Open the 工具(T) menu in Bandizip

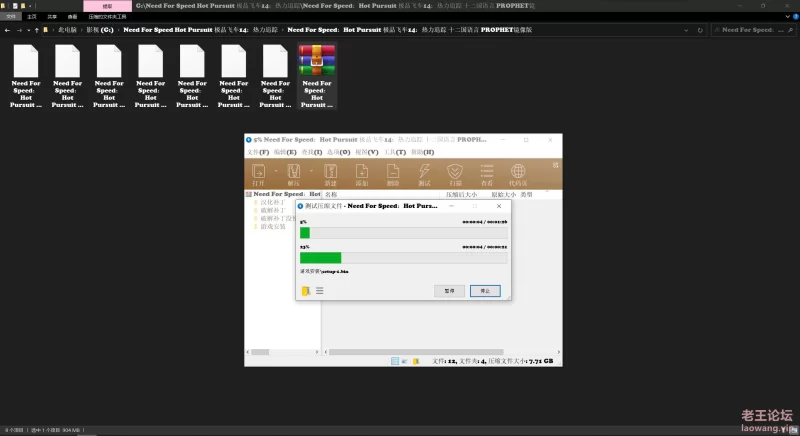click(395, 152)
